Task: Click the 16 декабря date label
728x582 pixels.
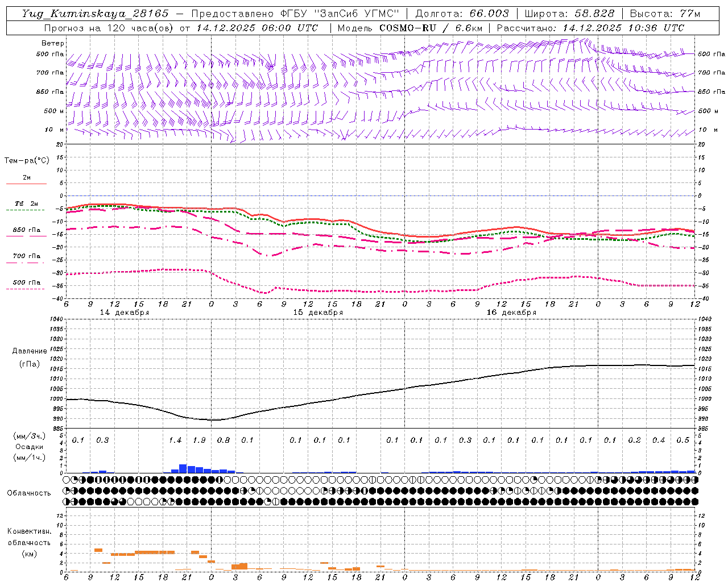Action: 511,313
